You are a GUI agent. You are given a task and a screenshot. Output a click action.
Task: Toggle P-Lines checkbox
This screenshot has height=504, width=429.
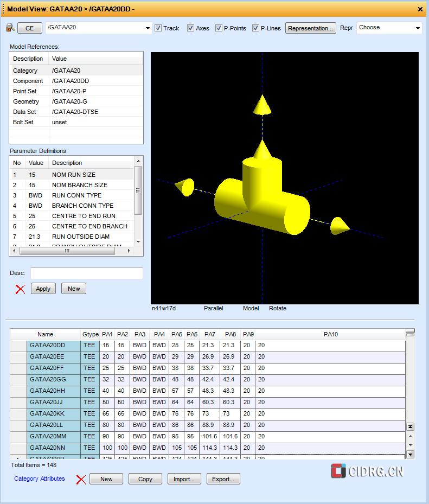coord(256,28)
